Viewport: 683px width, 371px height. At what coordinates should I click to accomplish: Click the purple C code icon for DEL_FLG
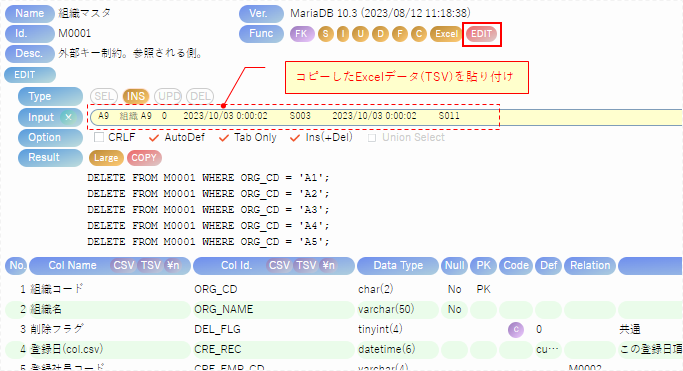coord(516,330)
